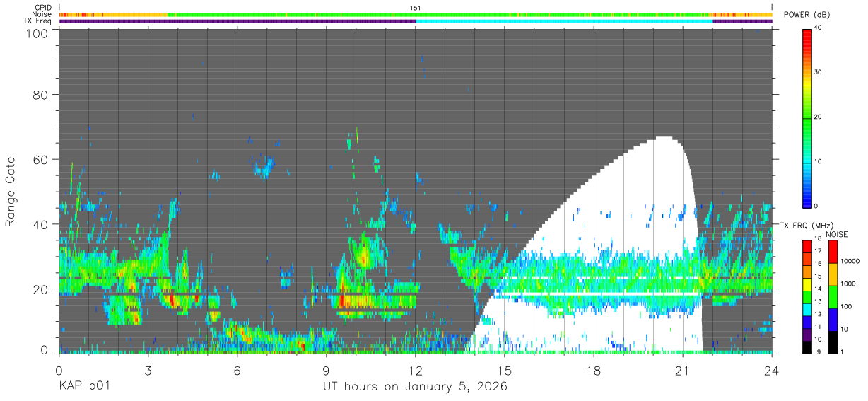Click the purple left portion of TX Freq strip
The image size is (868, 401).
[237, 21]
